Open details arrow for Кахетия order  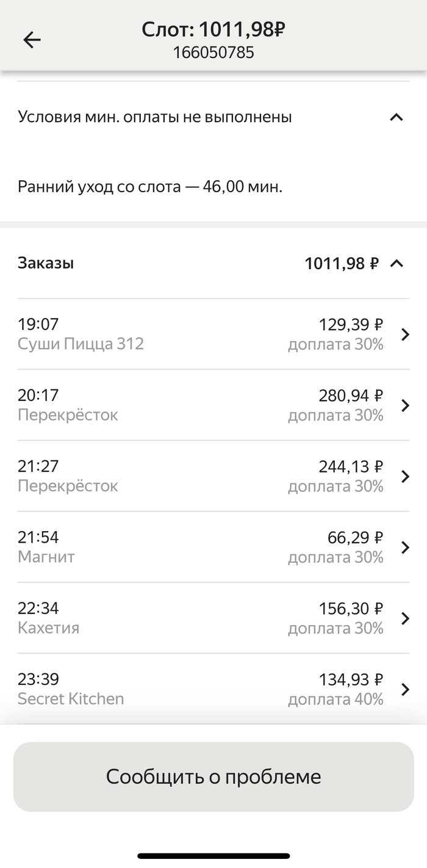point(405,618)
